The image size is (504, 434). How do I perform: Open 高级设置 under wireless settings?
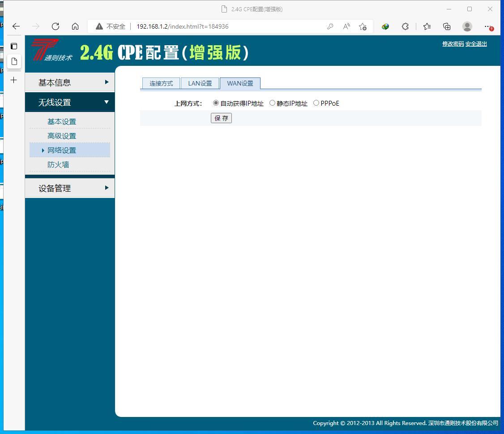(x=62, y=136)
